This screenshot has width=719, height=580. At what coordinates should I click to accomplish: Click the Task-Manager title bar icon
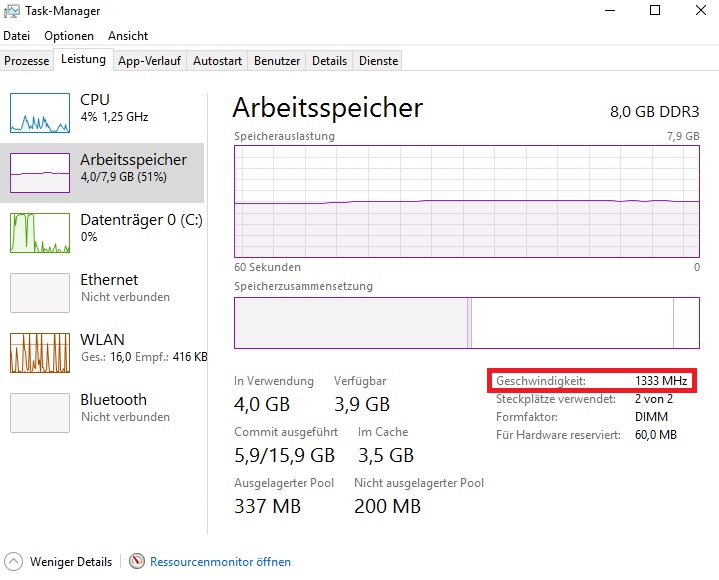tap(11, 11)
